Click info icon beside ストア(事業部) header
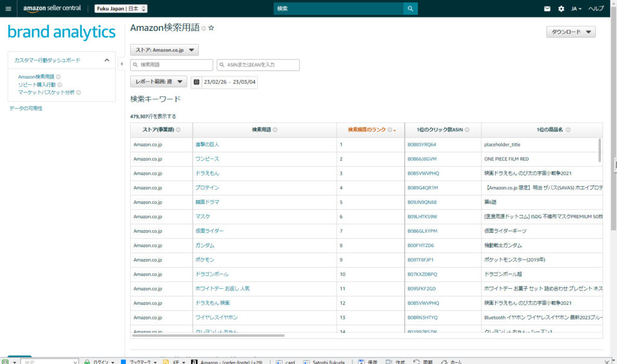Screen dimensions: 617x364 click(x=178, y=130)
